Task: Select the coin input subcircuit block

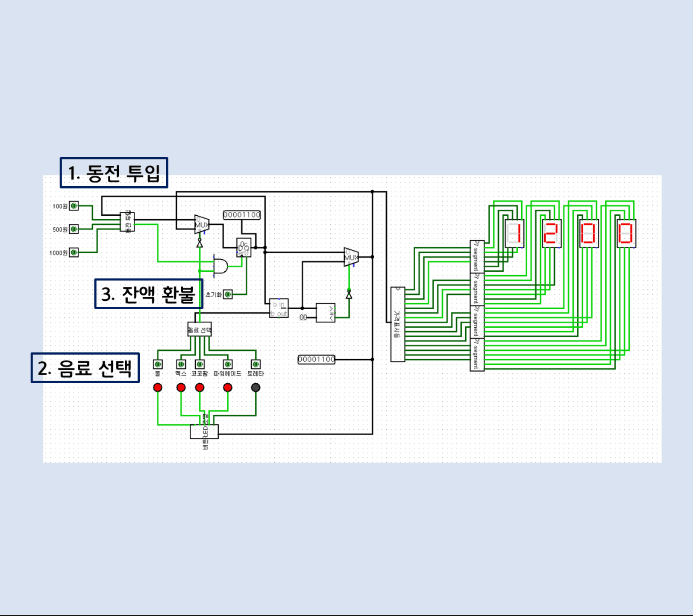Action: tap(127, 222)
